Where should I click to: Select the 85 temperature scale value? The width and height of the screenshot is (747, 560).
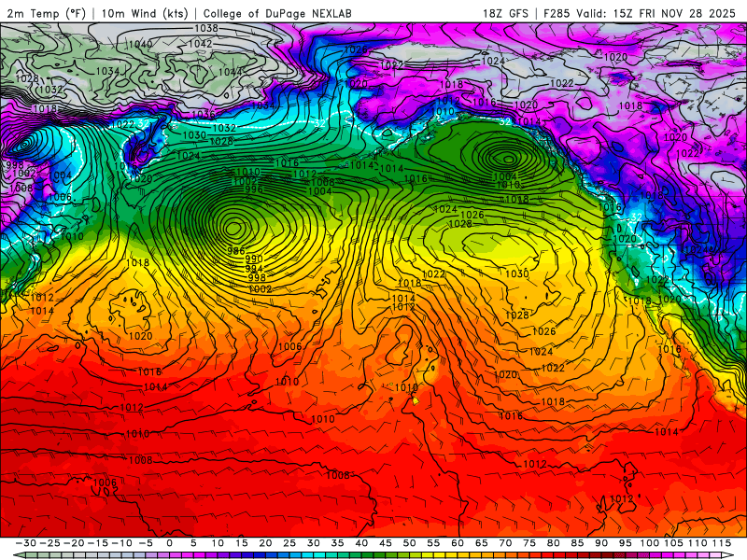(x=577, y=543)
